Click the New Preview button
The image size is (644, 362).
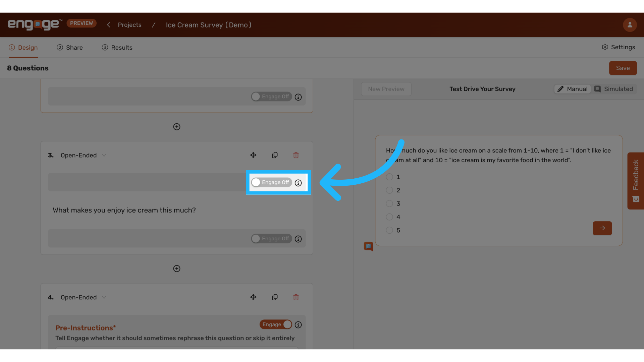386,89
